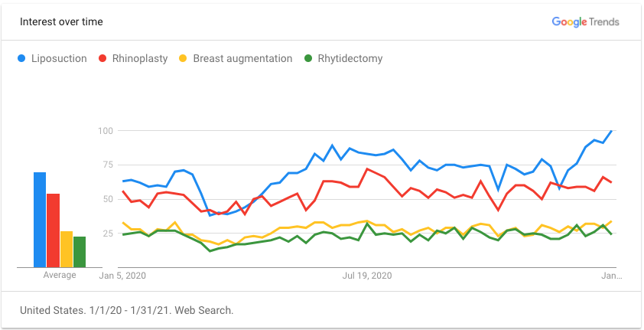Image resolution: width=644 pixels, height=330 pixels.
Task: Select the Rhytidectomy legend label
Action: point(351,58)
